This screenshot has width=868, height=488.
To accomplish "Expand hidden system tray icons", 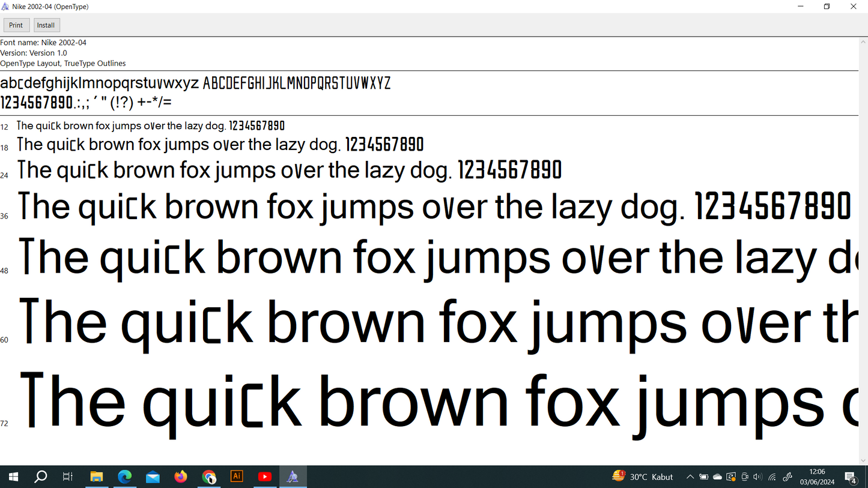I will (690, 477).
